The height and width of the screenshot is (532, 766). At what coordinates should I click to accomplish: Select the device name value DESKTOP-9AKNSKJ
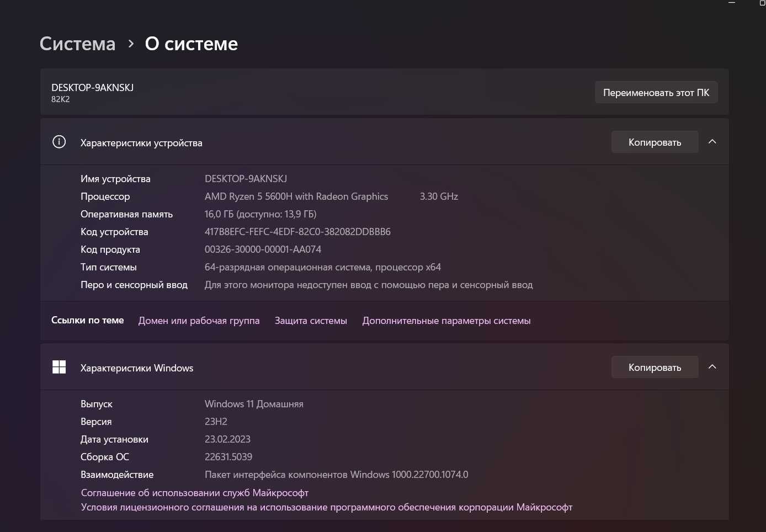click(x=246, y=179)
